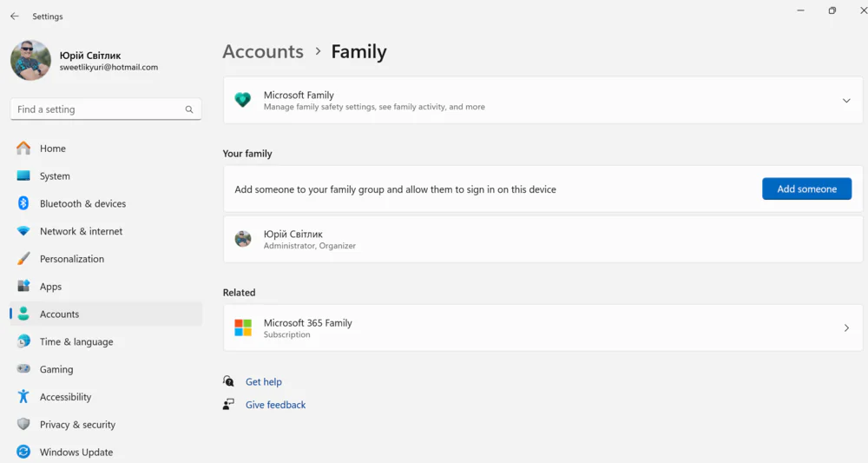Click Юрій Світлик avatar in family list
Screen dimensions: 868x463
pos(243,239)
